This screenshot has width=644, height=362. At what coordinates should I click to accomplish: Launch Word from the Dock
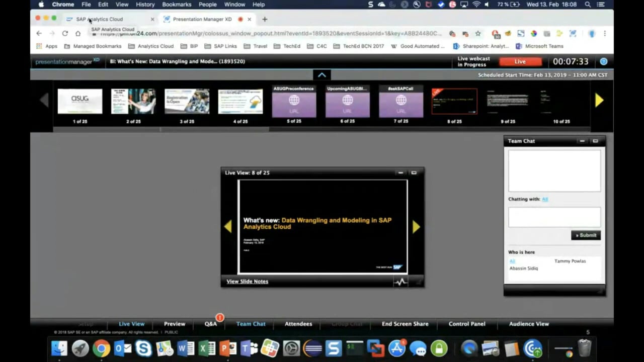(x=186, y=348)
